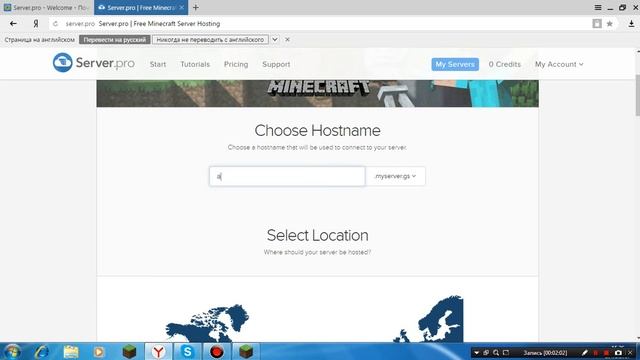The height and width of the screenshot is (360, 640).
Task: Focus the hostname input field
Action: [287, 176]
